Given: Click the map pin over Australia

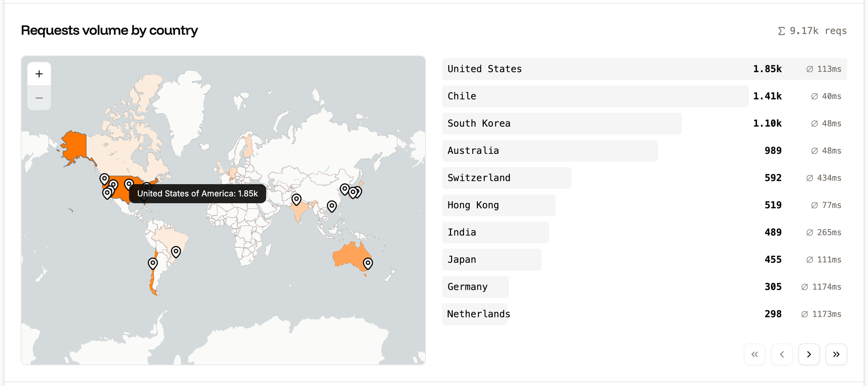Looking at the screenshot, I should tap(368, 263).
